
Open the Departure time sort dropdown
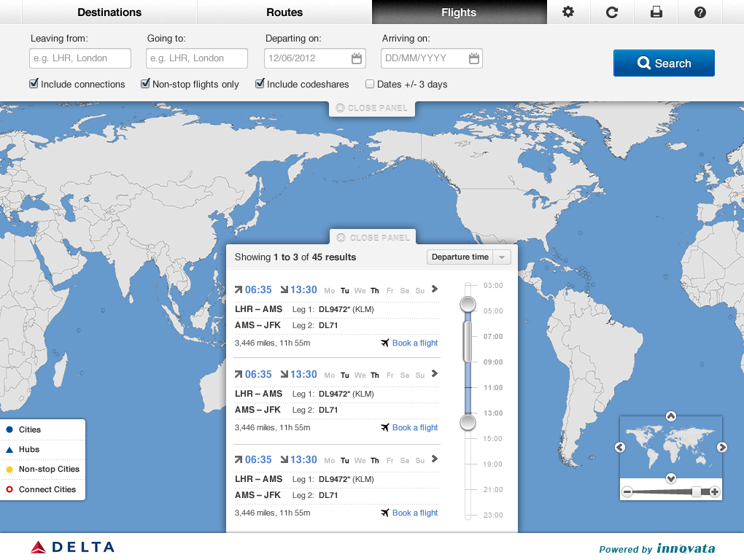(469, 257)
